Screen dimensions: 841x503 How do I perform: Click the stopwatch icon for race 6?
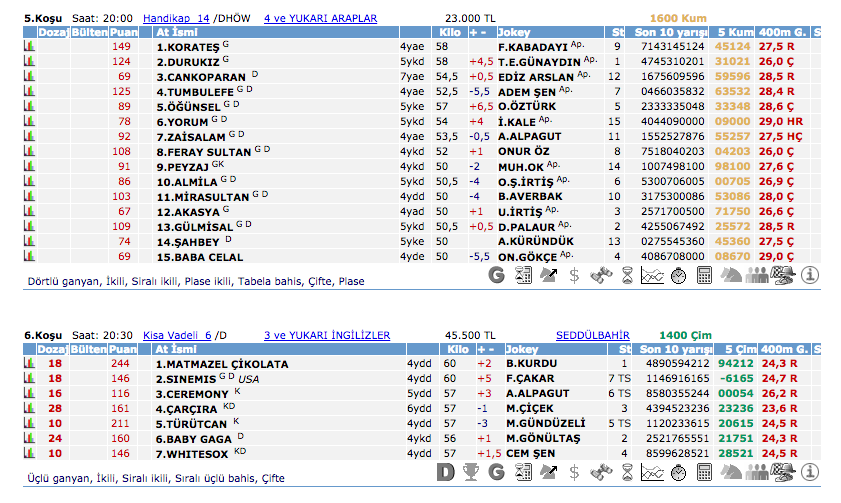click(678, 472)
